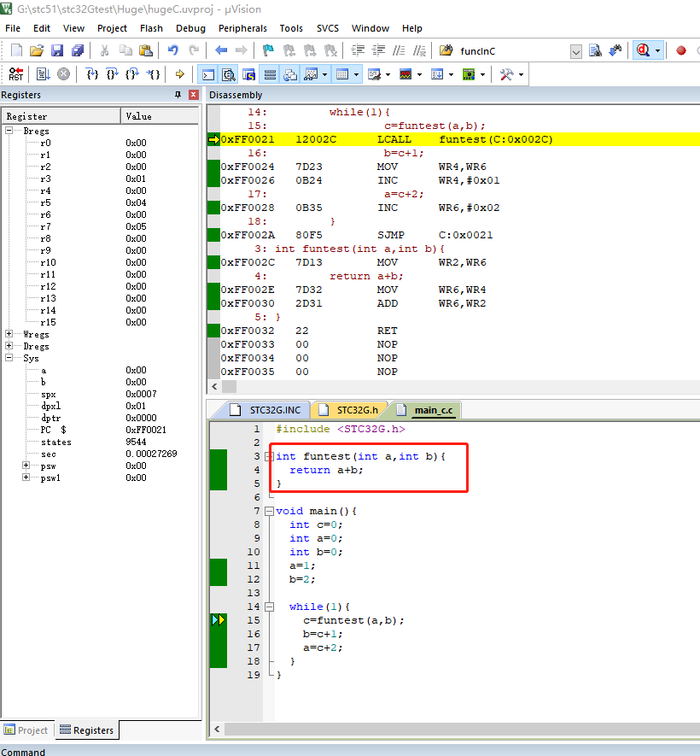Paste from clipboard using the toolbar icon

coord(145,50)
